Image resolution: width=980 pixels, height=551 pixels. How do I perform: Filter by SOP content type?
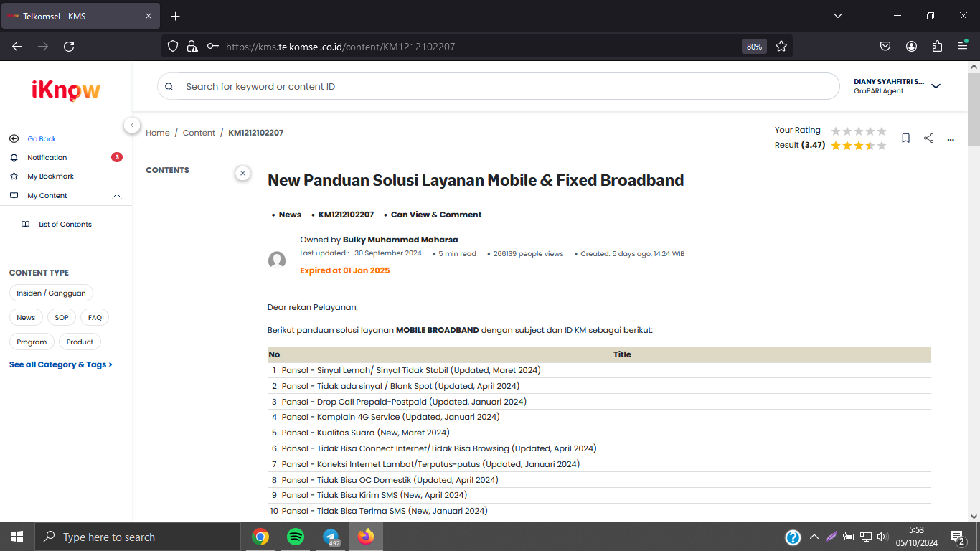coord(62,317)
